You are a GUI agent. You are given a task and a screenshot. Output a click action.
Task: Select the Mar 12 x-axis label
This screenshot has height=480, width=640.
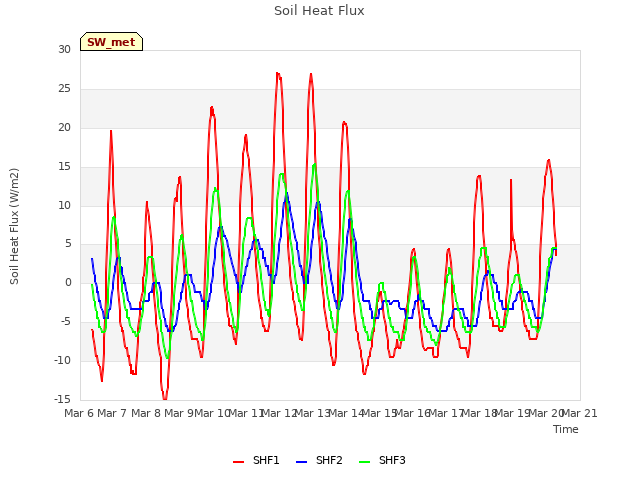coord(279,413)
